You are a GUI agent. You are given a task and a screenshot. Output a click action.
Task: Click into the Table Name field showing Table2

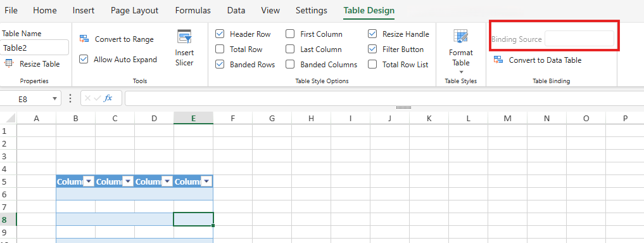34,48
